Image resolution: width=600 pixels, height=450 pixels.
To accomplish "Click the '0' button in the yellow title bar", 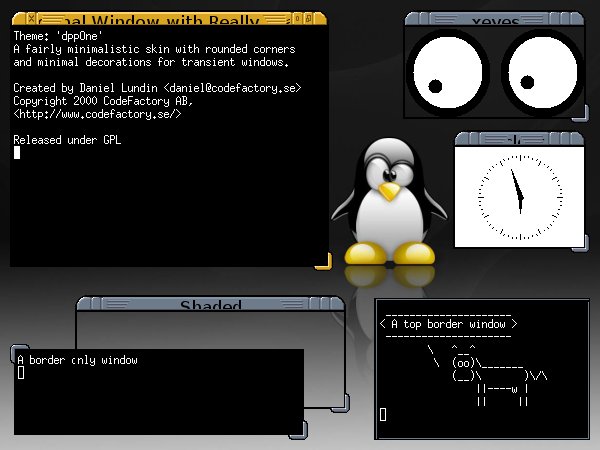I will [297, 18].
